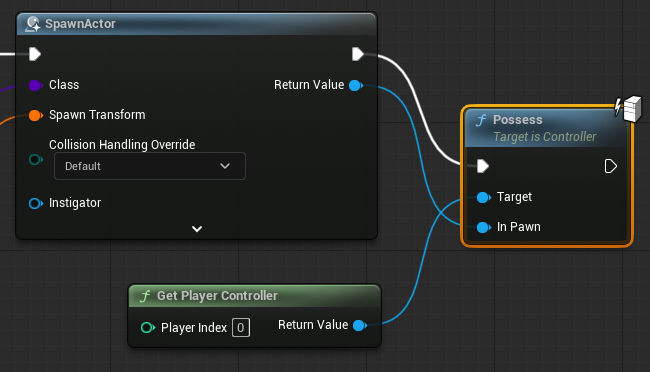Click the Possess node Target pin

483,197
